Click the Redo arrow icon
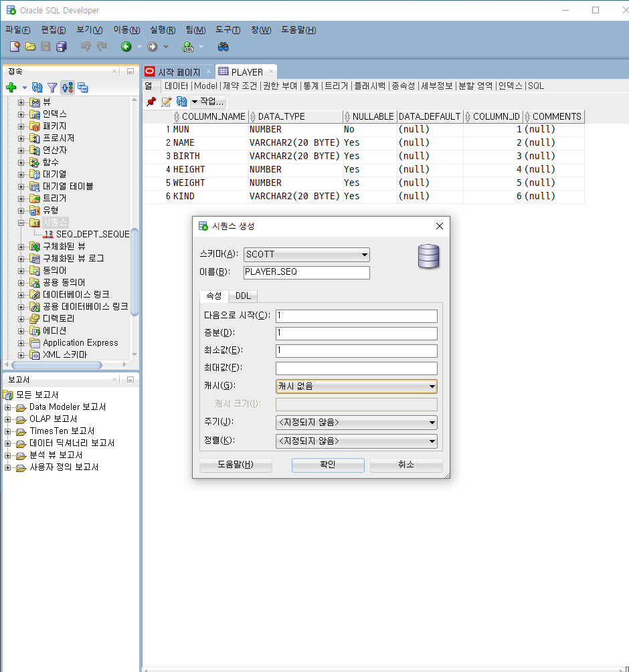The width and height of the screenshot is (629, 672). pos(102,46)
